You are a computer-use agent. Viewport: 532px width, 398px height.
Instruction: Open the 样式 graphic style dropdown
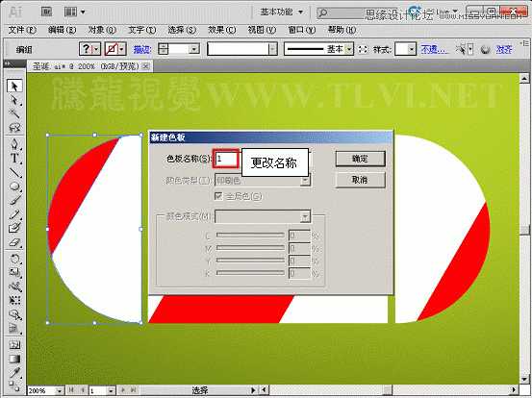click(412, 49)
